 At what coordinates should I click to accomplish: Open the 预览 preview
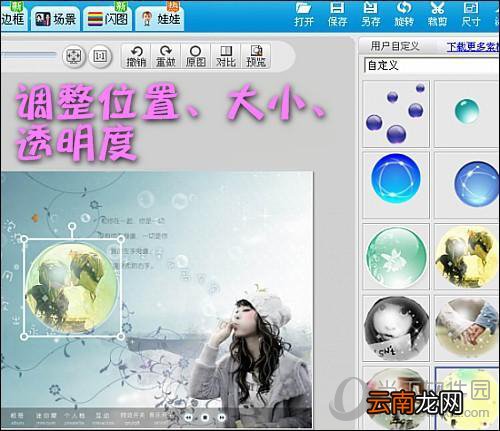(x=256, y=56)
